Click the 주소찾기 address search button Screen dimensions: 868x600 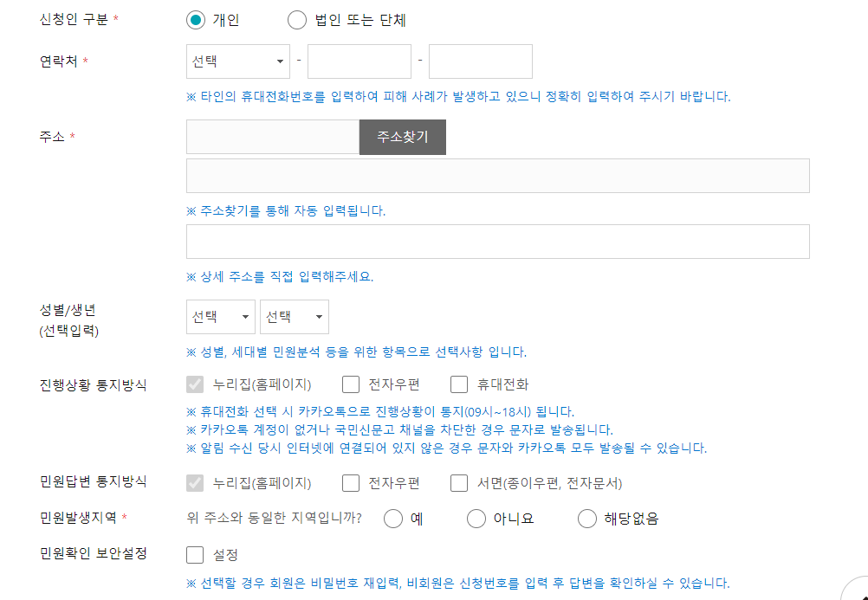click(402, 137)
